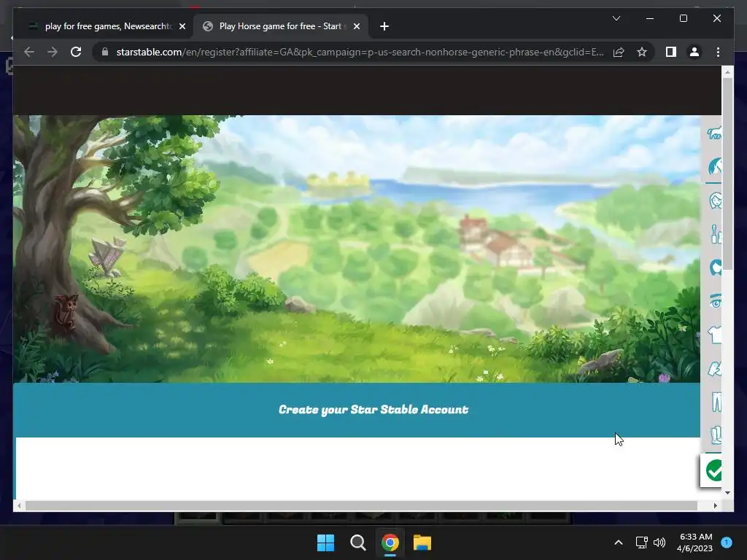Select the pants icon in sidebar

716,402
